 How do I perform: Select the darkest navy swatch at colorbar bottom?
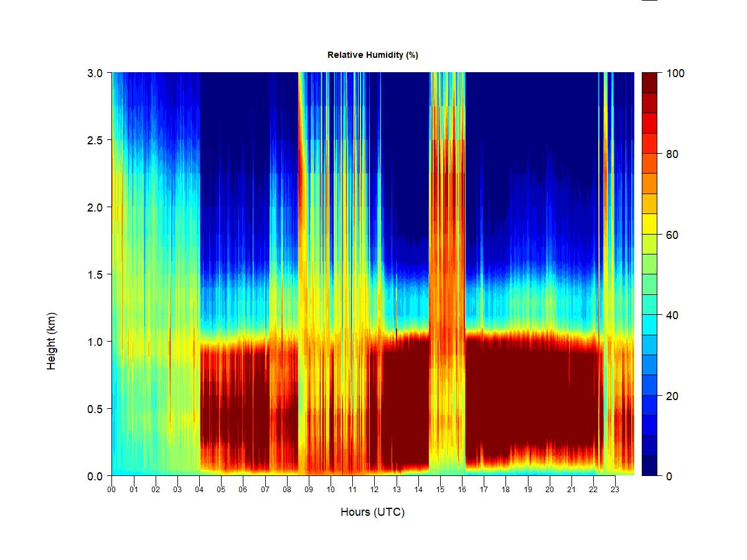coord(649,465)
